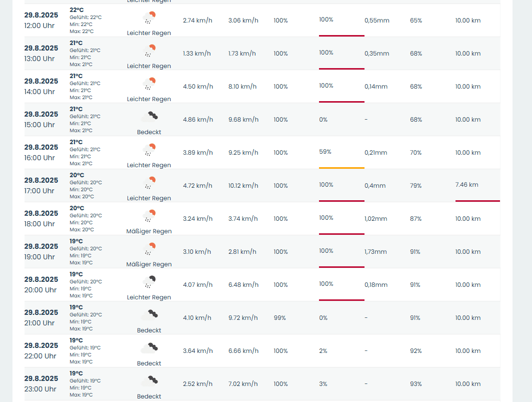Click the 79% humidity value
Screen dimensions: 532x402
point(415,186)
